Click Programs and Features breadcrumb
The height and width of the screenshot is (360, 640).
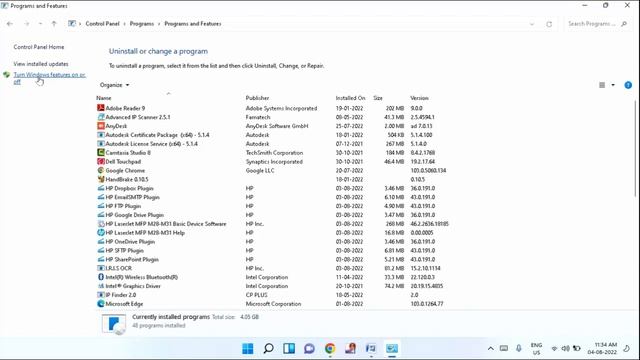point(193,24)
